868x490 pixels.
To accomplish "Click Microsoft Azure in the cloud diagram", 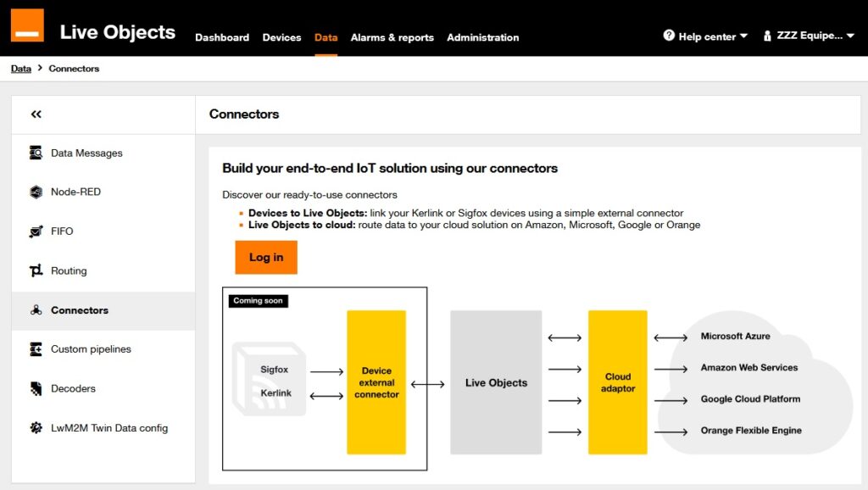I will click(x=735, y=336).
